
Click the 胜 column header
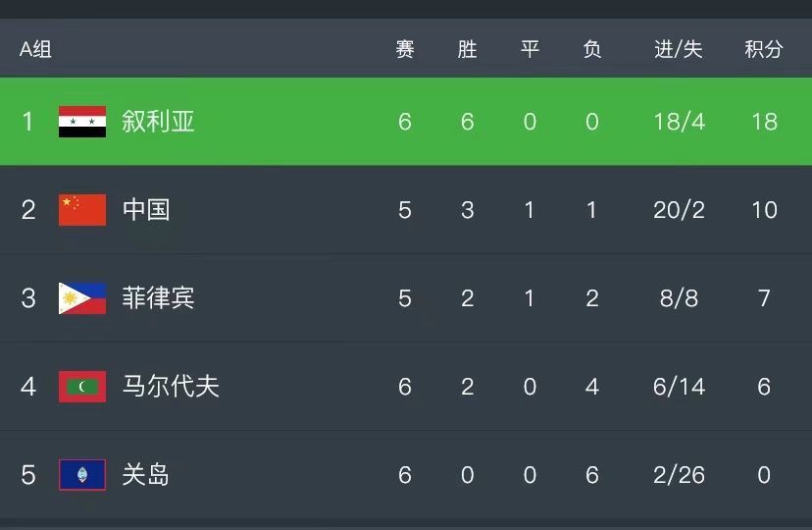click(468, 49)
